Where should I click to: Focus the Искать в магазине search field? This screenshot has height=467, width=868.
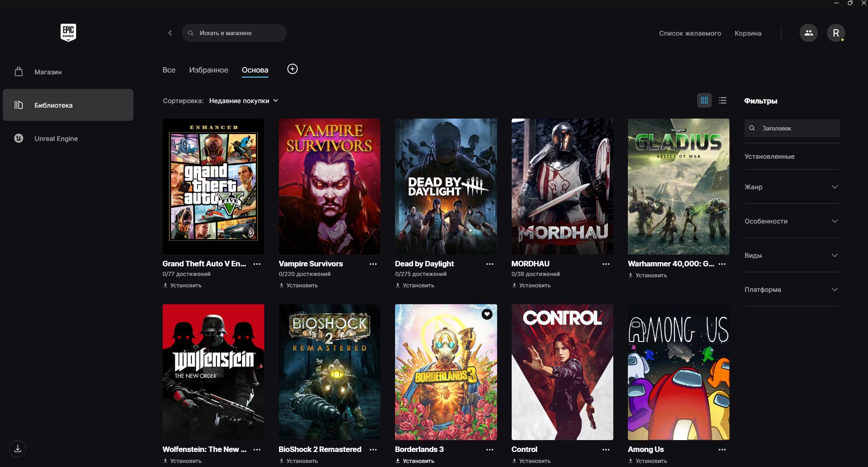(x=234, y=33)
